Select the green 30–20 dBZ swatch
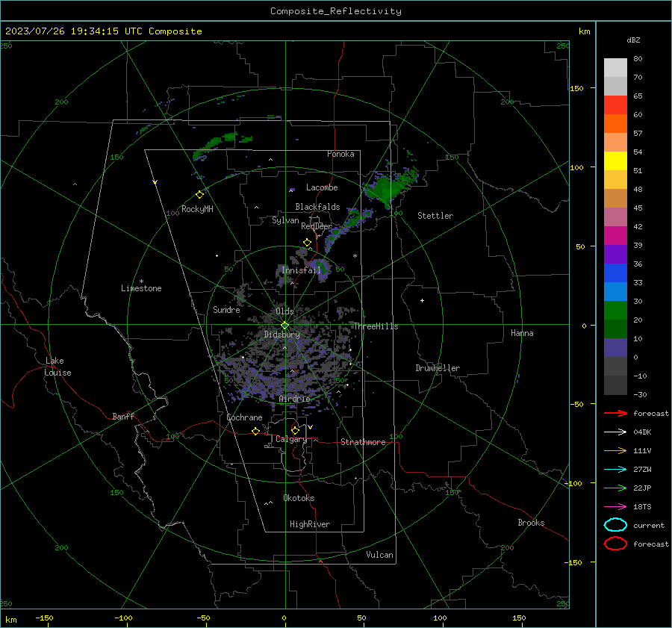 pyautogui.click(x=615, y=311)
